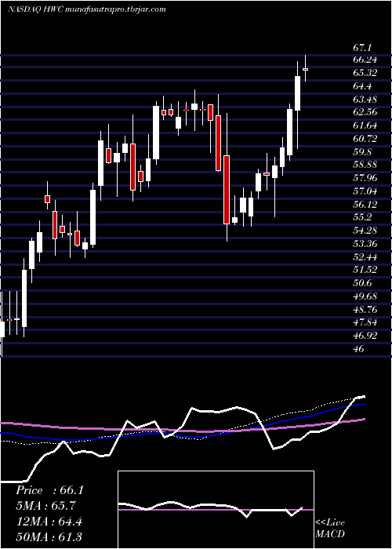Image resolution: width=392 pixels, height=549 pixels.
Task: Click the 46.92 price axis label
Action: point(365,336)
